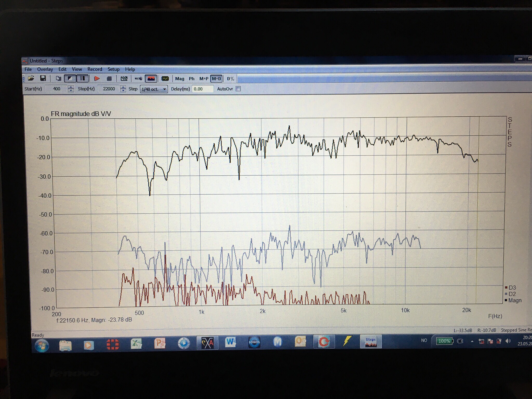Screen dimensions: 532x399
Task: Open the media player taskbar icon
Action: (x=88, y=345)
